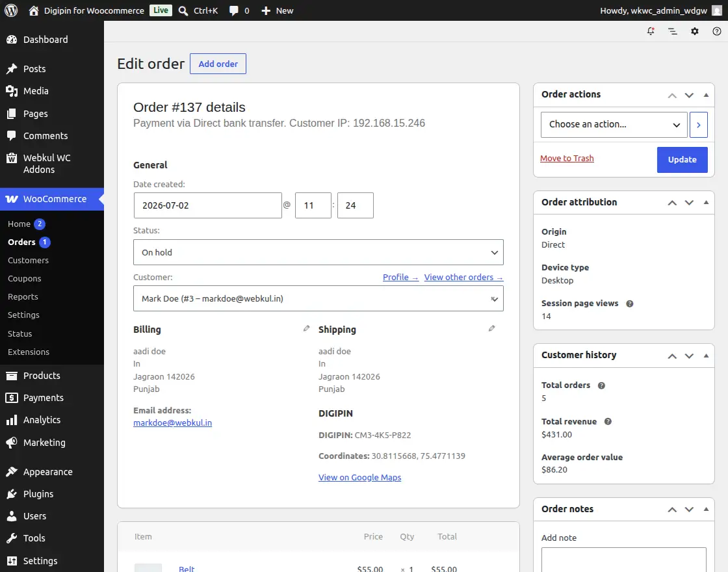Viewport: 728px width, 572px height.
Task: Open WooCommerce Reports submenu
Action: click(23, 296)
